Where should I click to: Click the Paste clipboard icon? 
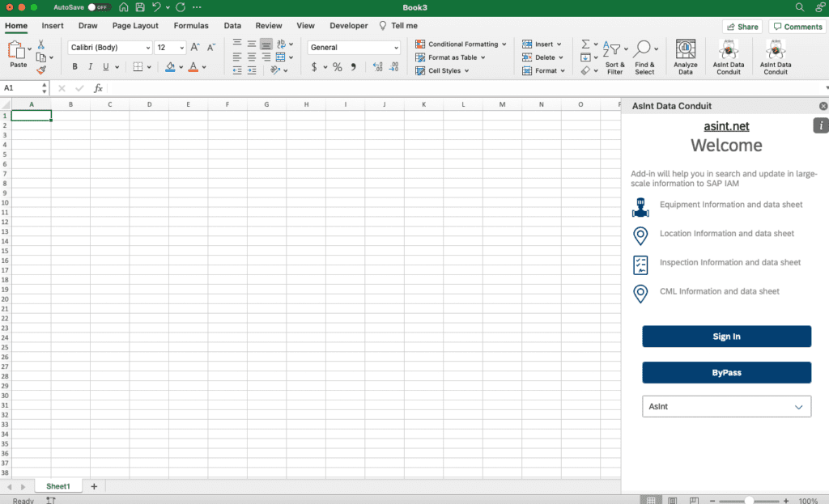click(16, 50)
